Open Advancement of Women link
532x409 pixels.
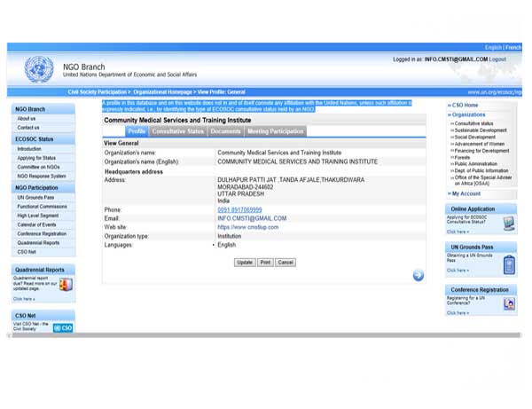coord(480,144)
